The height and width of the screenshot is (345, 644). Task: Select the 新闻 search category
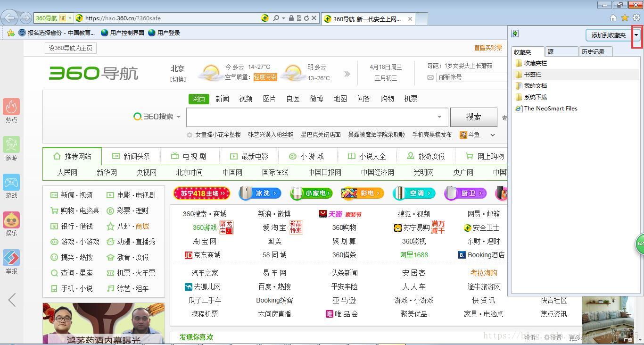coord(222,99)
